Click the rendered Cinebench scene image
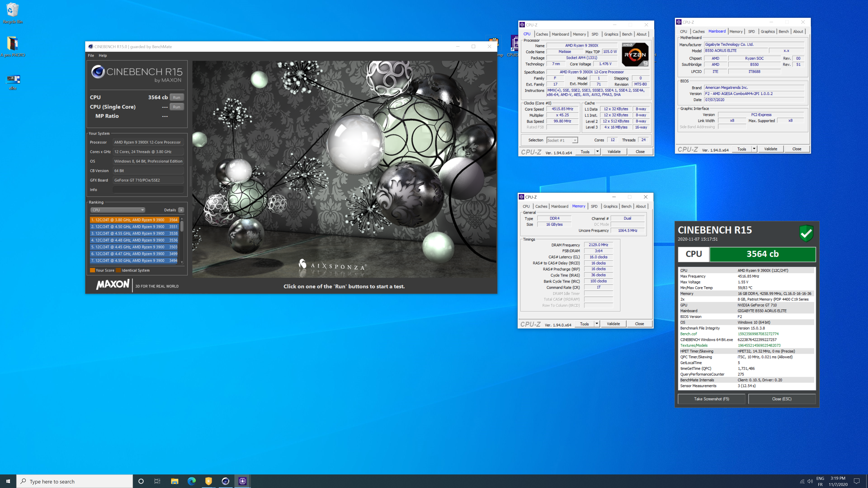868x488 pixels. 344,169
